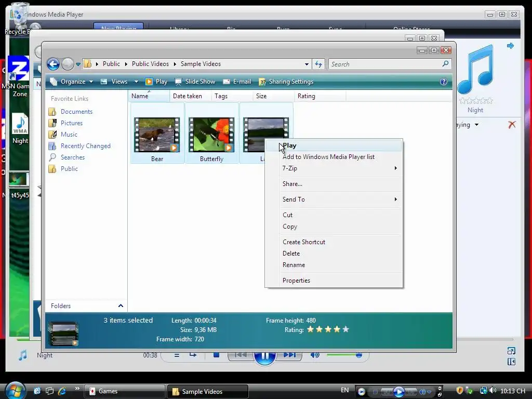Open the Send To submenu

click(x=334, y=199)
